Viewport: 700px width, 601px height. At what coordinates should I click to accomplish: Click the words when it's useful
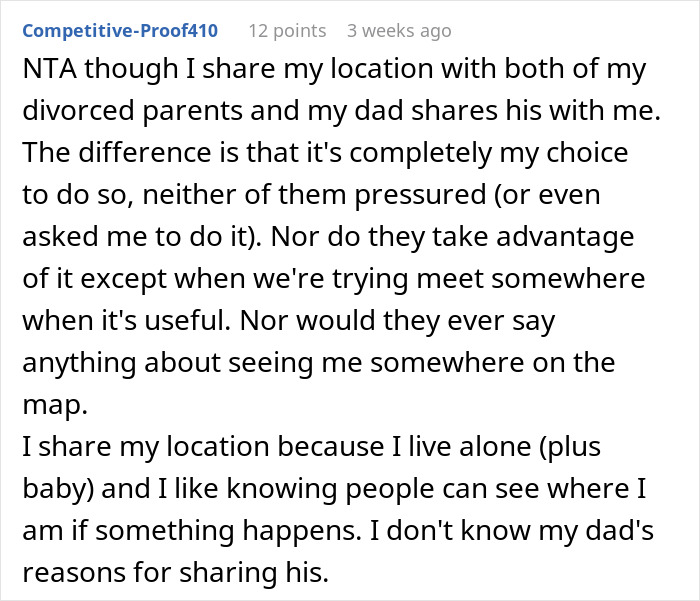(x=127, y=321)
